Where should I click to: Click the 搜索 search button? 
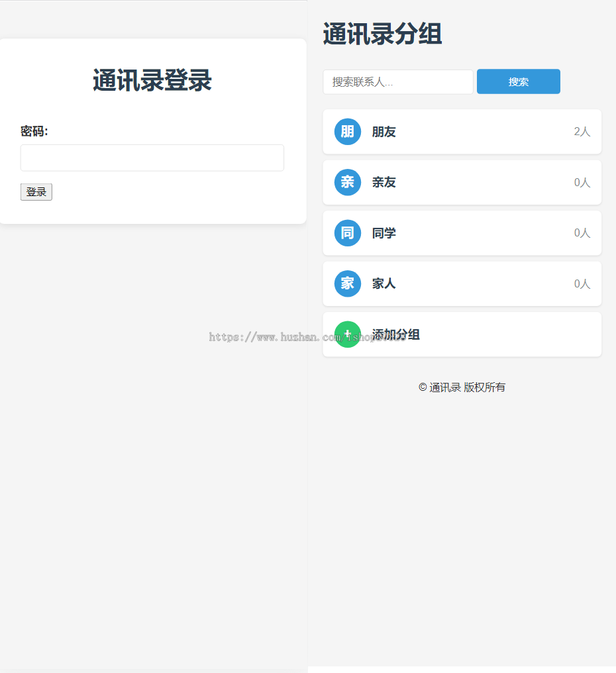point(518,81)
